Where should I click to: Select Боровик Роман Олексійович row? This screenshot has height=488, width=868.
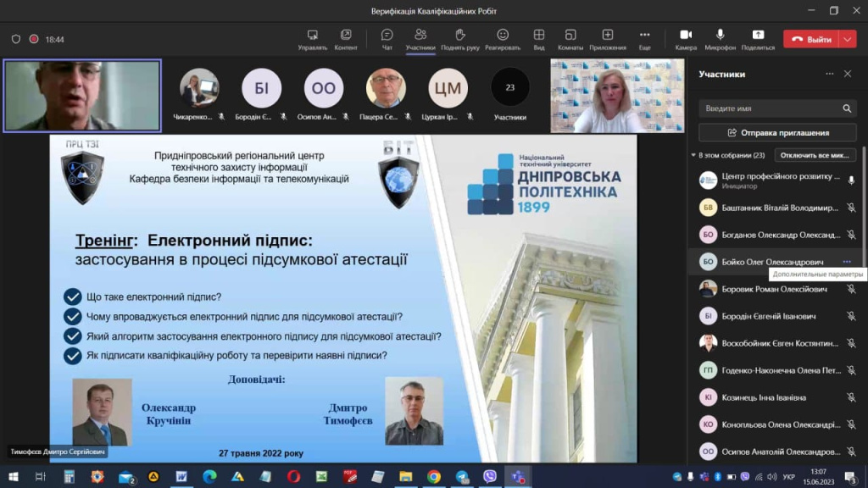tap(776, 289)
